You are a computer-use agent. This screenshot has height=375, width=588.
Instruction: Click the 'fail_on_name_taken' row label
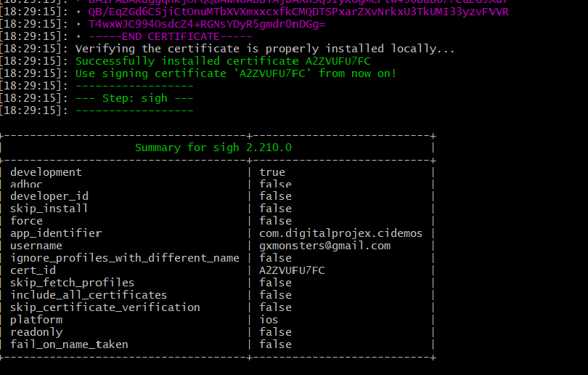click(69, 344)
